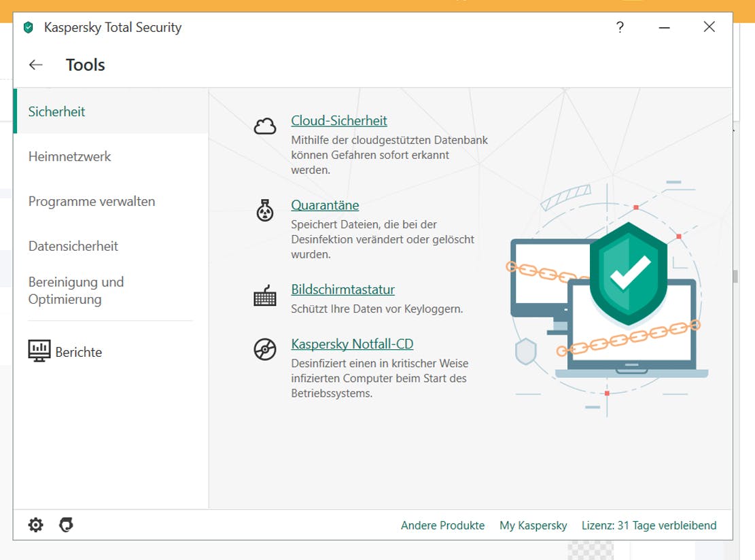The height and width of the screenshot is (560, 755).
Task: Click the support shield icon bottom left
Action: tap(65, 525)
